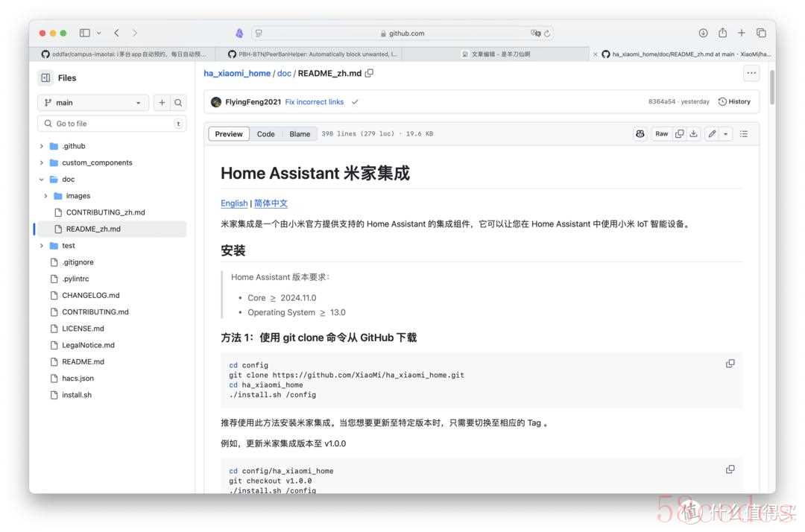Open hacs.json file
The image size is (805, 532).
tap(78, 378)
